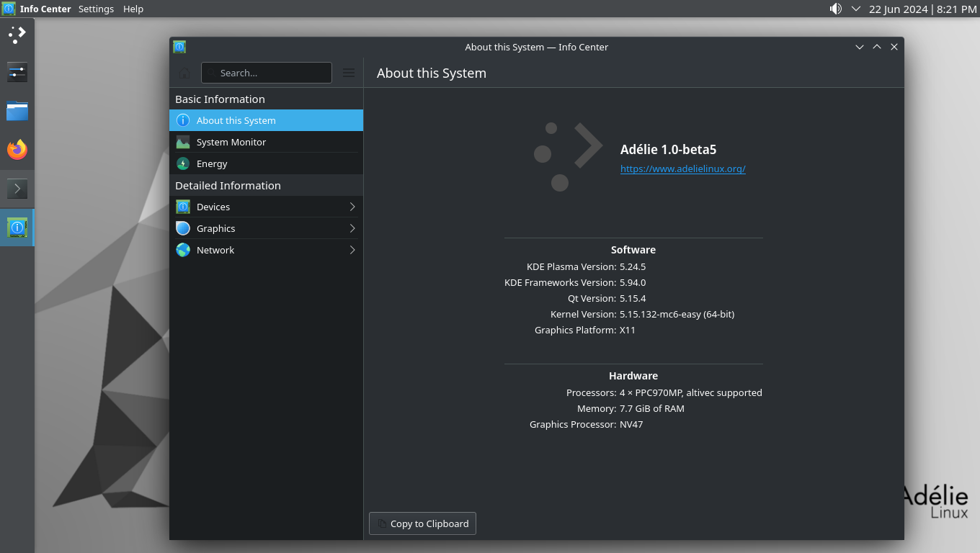Open the Network category
This screenshot has width=980, height=553.
[266, 250]
